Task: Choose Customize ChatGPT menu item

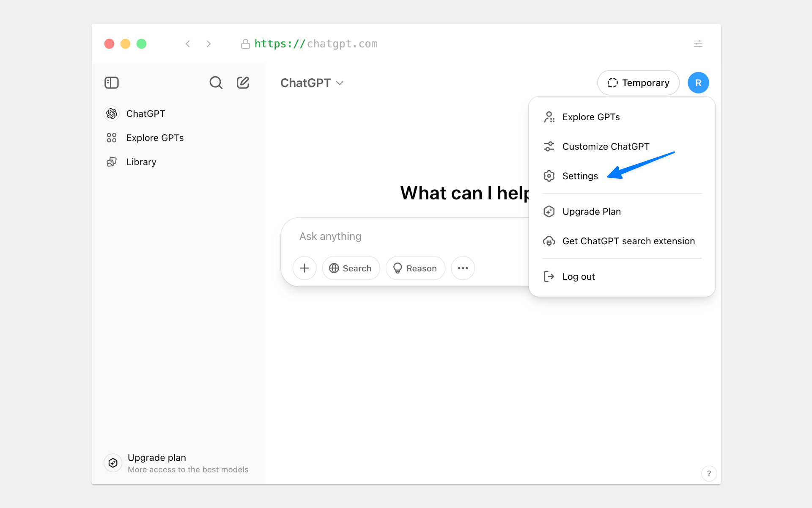Action: coord(605,146)
